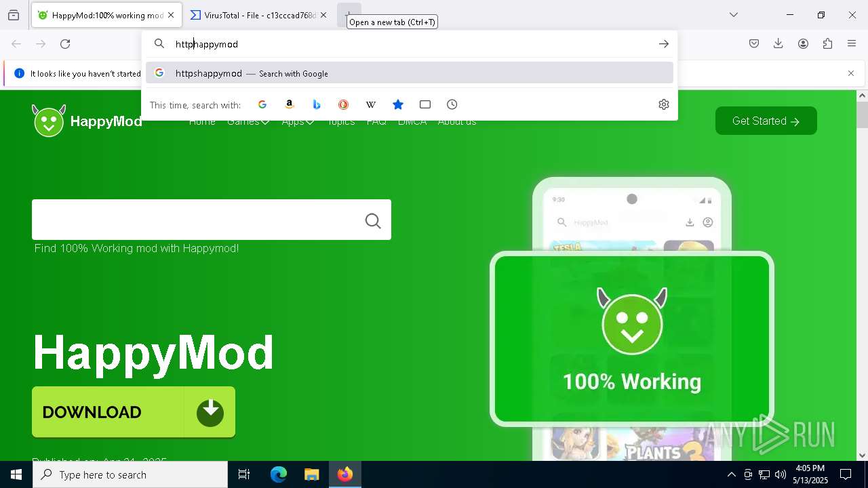Open a new tab with plus button

click(349, 15)
